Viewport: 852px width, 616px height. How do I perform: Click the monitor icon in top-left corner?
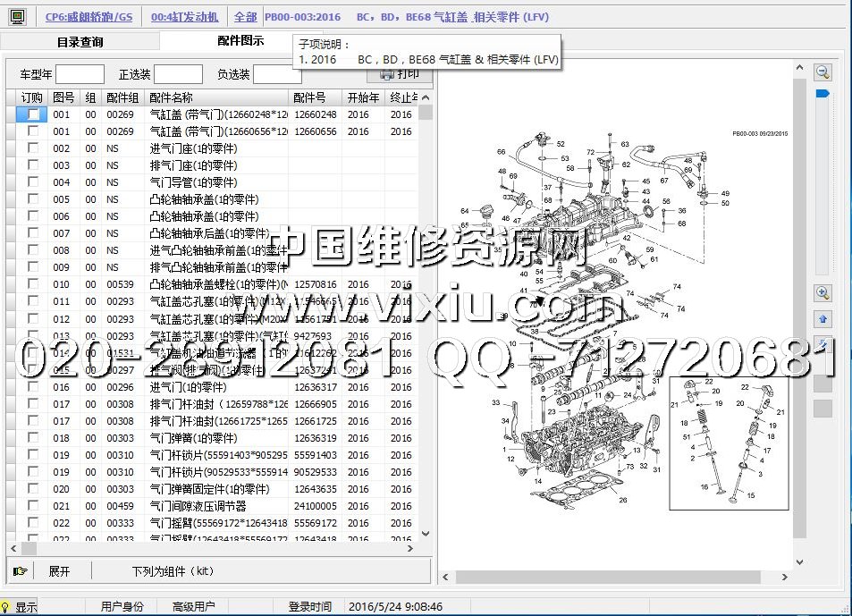tap(17, 16)
